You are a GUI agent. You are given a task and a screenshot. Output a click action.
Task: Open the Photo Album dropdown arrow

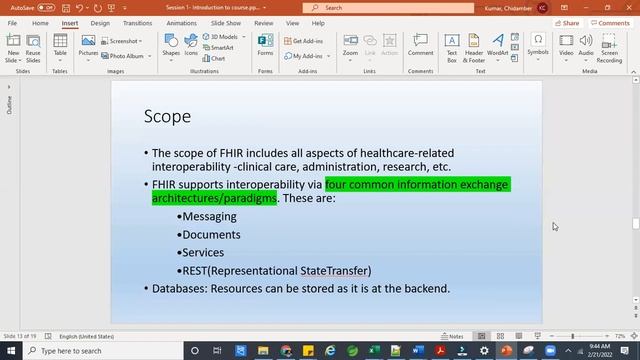tap(150, 56)
